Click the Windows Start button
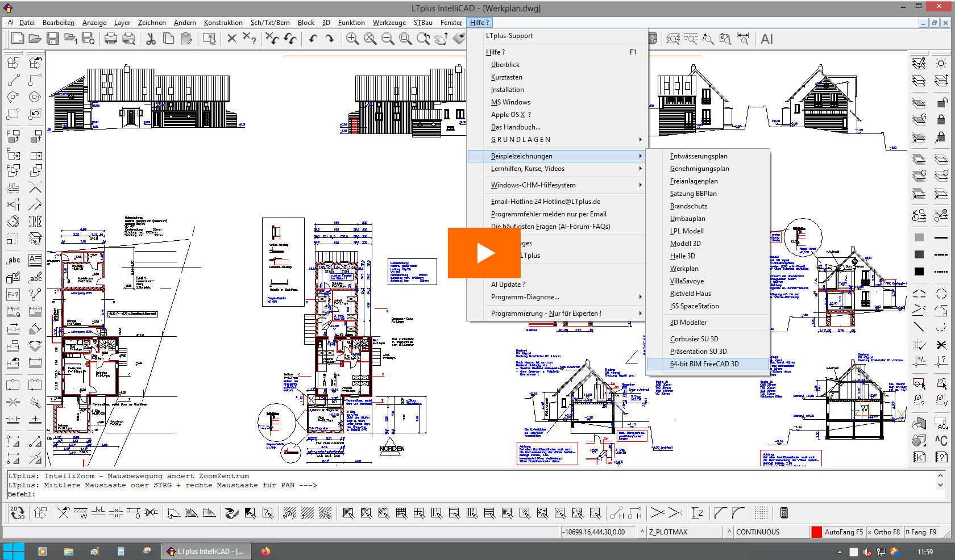The image size is (955, 560). (x=14, y=551)
